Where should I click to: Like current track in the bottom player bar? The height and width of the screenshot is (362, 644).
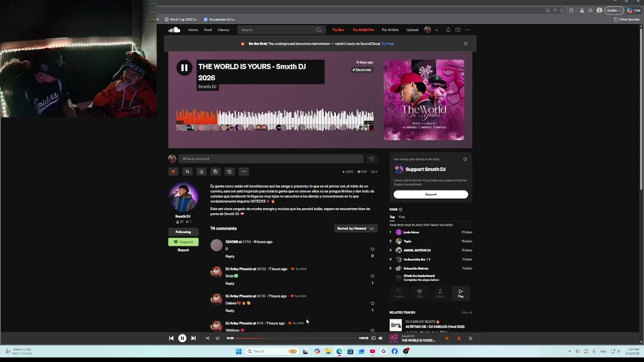(447, 338)
